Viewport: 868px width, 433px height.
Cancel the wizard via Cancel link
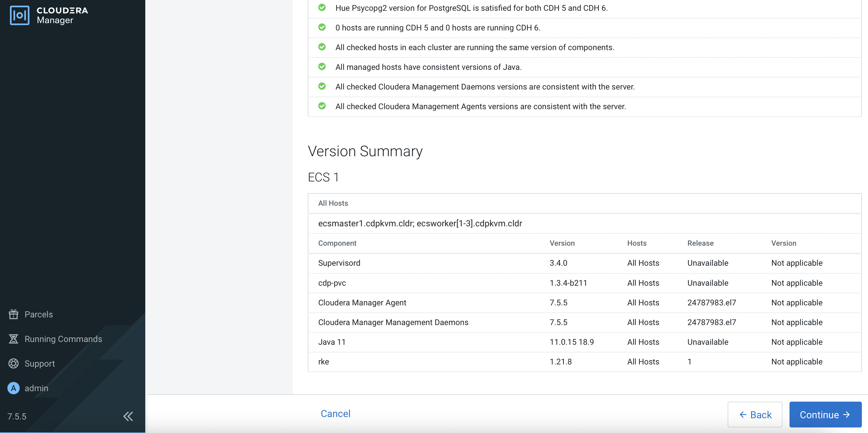335,413
